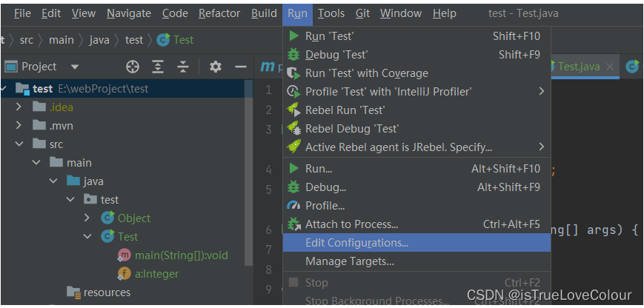Viewport: 644px width, 308px height.
Task: Click the Object class icon in tree
Action: (107, 218)
